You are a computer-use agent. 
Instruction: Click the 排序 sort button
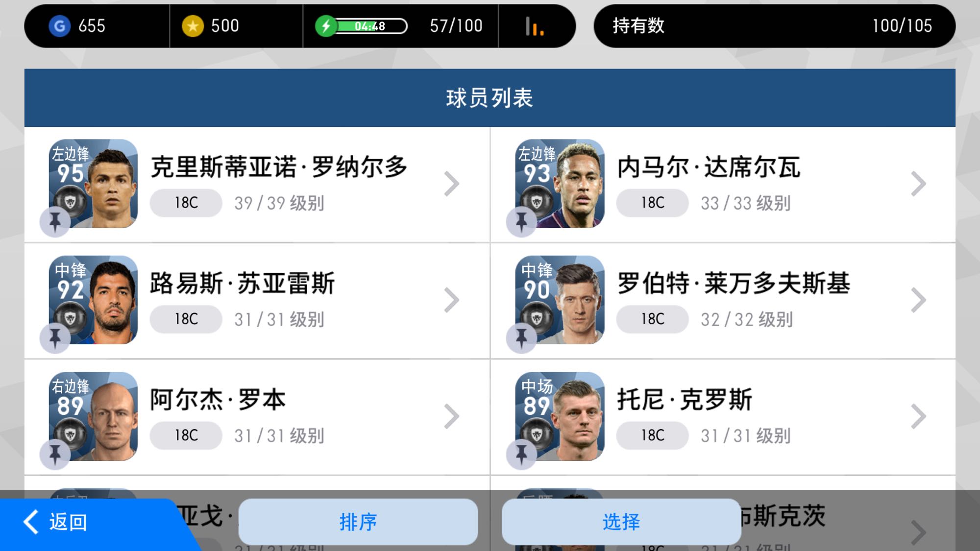[358, 522]
